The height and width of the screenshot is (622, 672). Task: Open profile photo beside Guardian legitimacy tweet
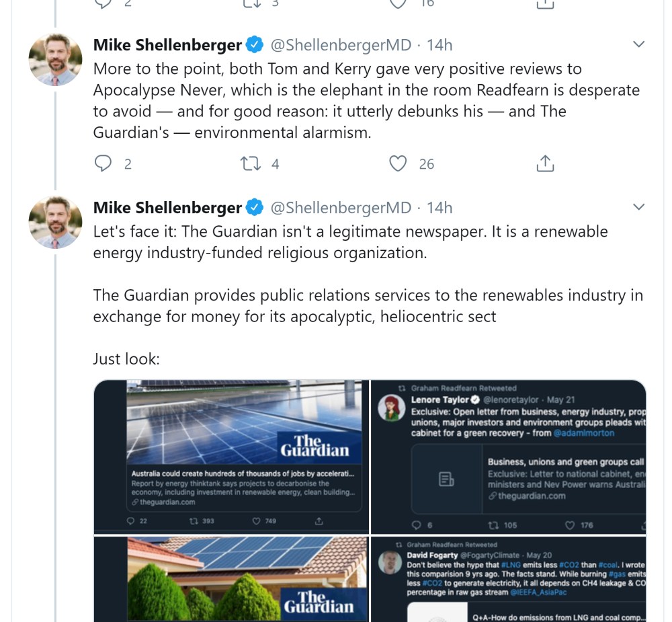point(56,223)
